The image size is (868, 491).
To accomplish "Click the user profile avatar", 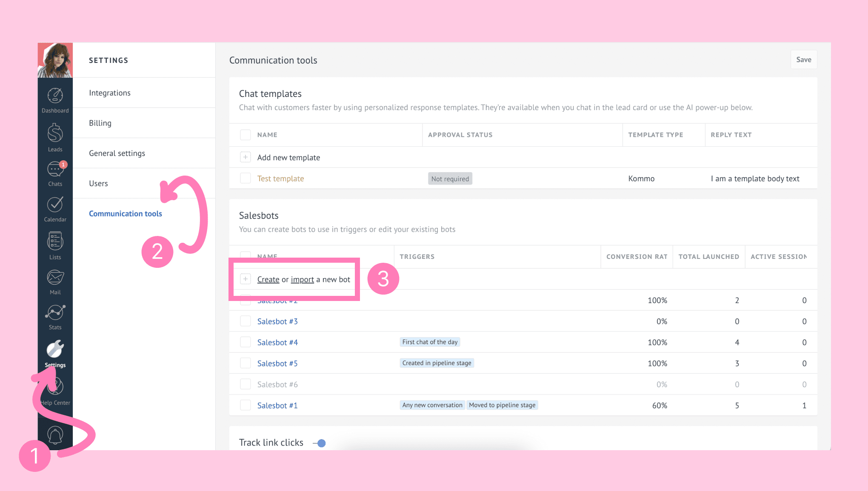I will coord(55,60).
